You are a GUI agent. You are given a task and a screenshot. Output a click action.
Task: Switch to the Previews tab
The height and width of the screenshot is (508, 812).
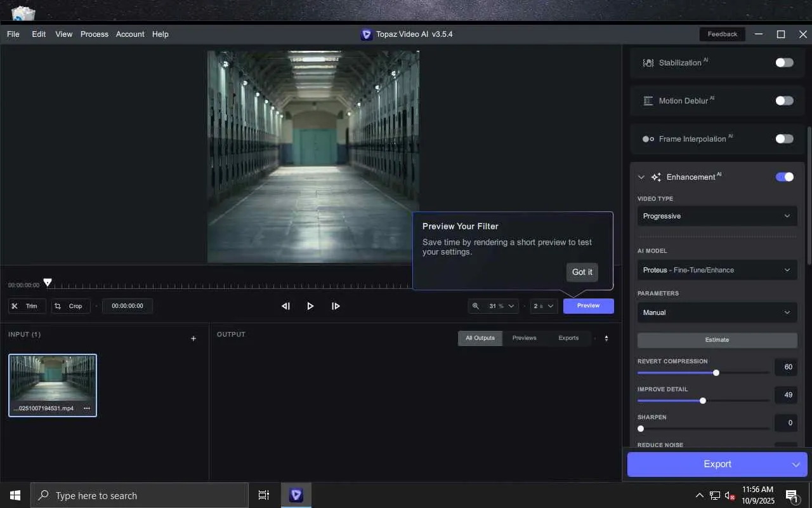pyautogui.click(x=524, y=338)
